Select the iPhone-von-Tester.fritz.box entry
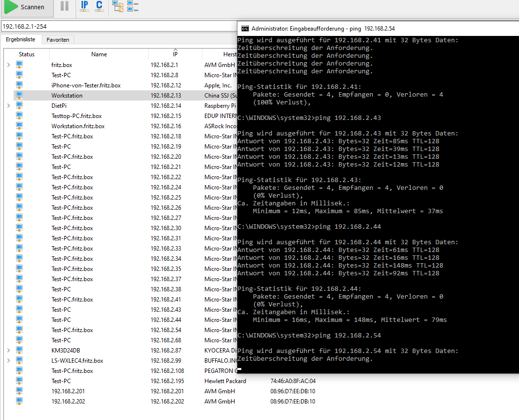This screenshot has width=519, height=420. click(86, 85)
